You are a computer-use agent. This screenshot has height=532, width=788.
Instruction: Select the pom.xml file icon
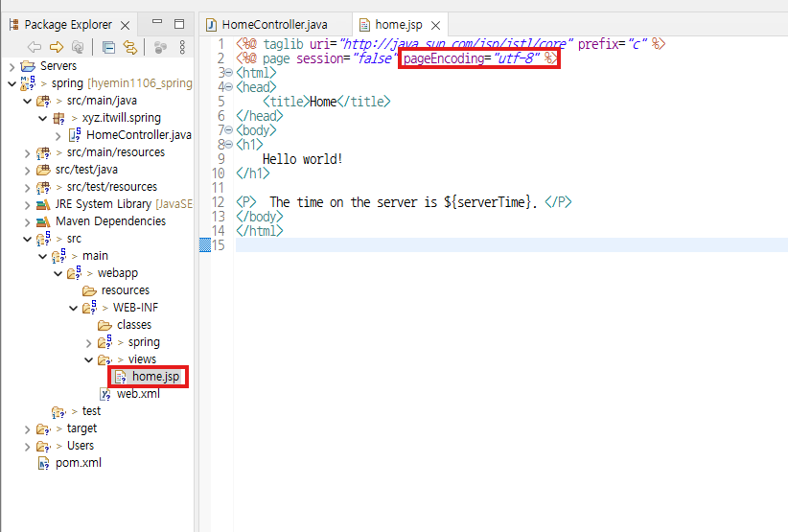(44, 463)
